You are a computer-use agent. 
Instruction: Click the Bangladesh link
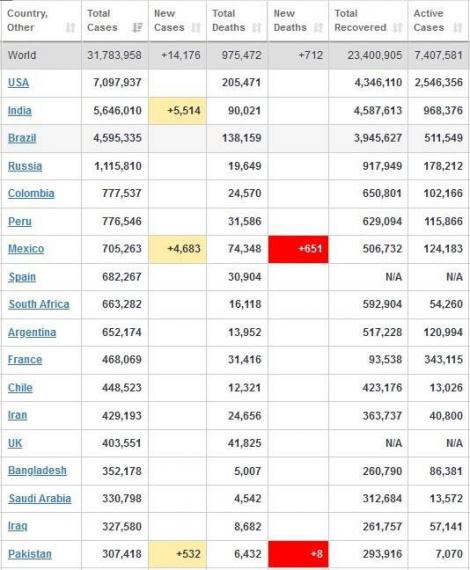(37, 471)
